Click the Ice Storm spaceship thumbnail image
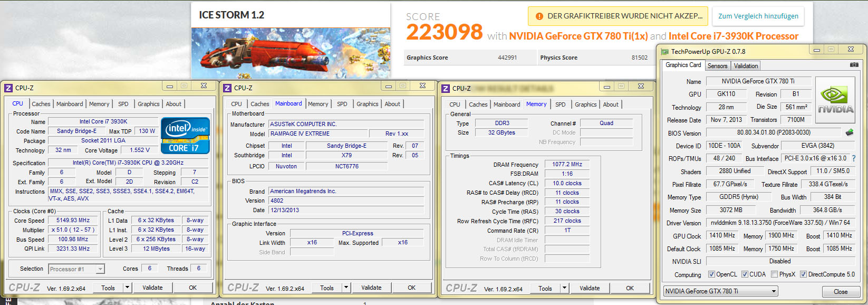 click(291, 53)
